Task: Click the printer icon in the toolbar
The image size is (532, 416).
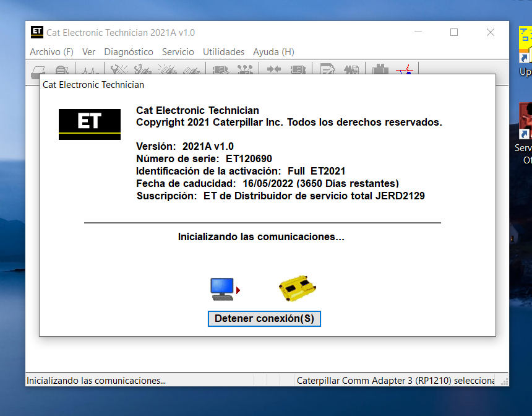Action: click(x=37, y=71)
